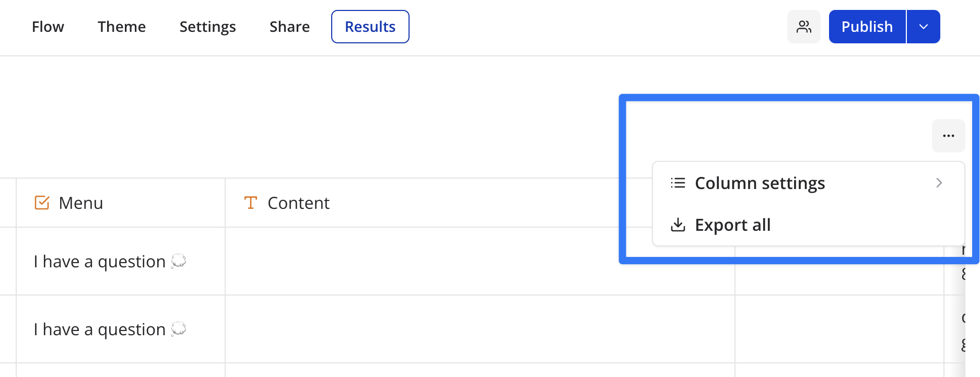Open the Flow tab
Screen dimensions: 980x377
48,27
